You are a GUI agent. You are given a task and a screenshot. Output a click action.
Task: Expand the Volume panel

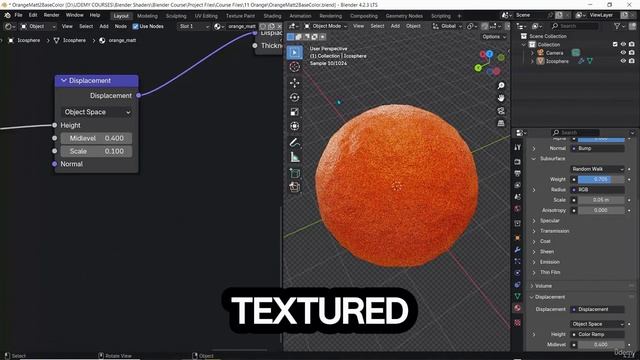coord(543,286)
